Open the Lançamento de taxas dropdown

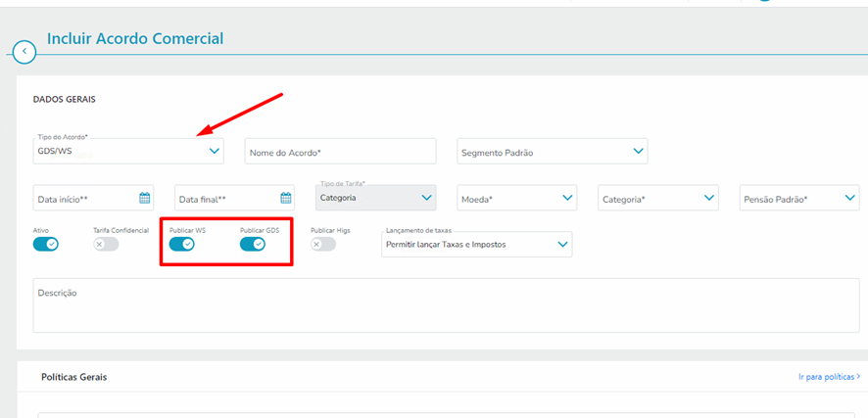coord(477,245)
